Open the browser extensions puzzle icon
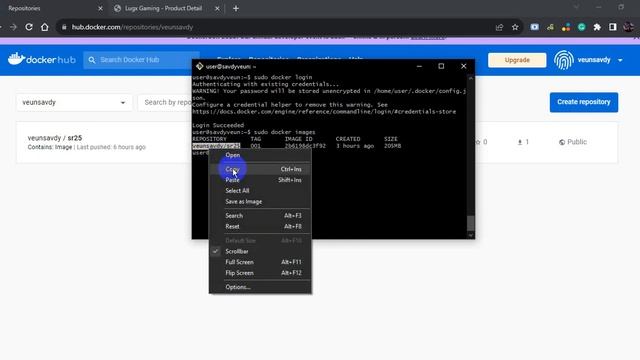 tap(597, 27)
